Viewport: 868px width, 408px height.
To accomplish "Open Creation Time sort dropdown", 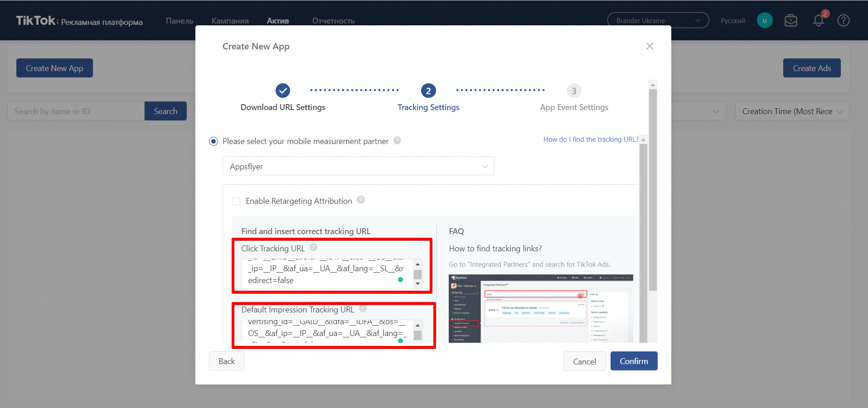I will [x=792, y=111].
